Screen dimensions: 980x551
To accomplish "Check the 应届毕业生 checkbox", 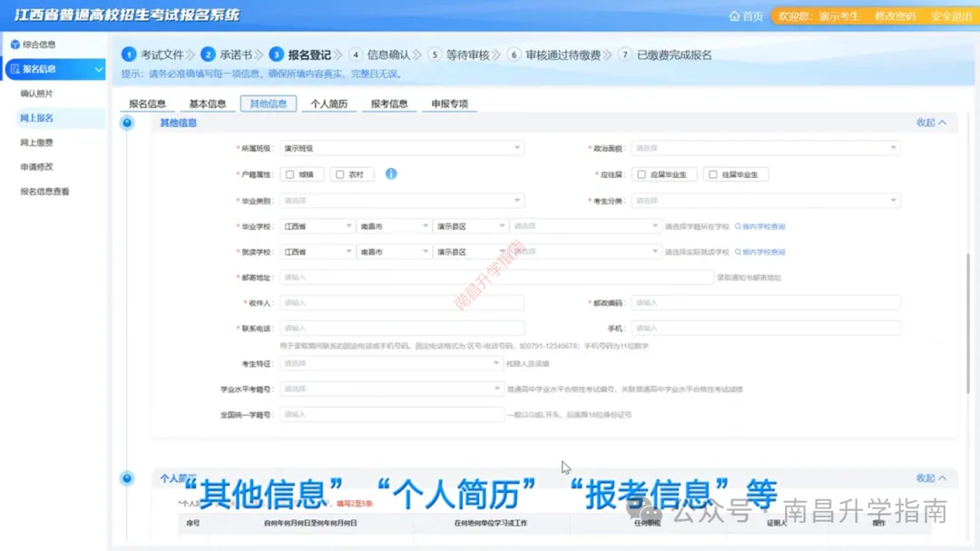I will tap(642, 174).
